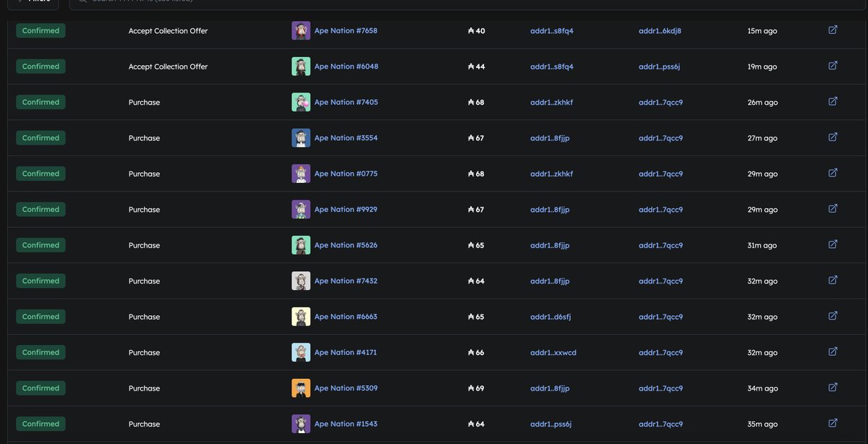Open the Ape Nation #9929 name link
868x444 pixels.
[x=346, y=210]
